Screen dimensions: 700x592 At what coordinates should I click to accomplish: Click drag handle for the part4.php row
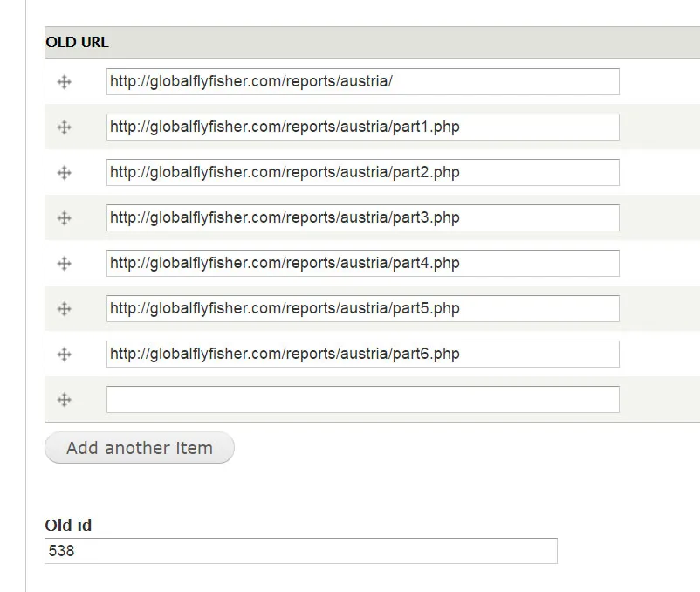[x=64, y=264]
